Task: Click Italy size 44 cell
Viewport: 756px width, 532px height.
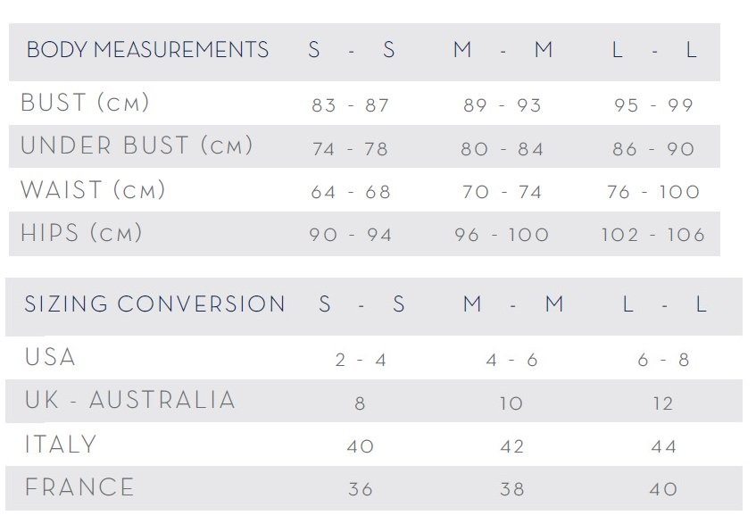Action: click(x=664, y=446)
